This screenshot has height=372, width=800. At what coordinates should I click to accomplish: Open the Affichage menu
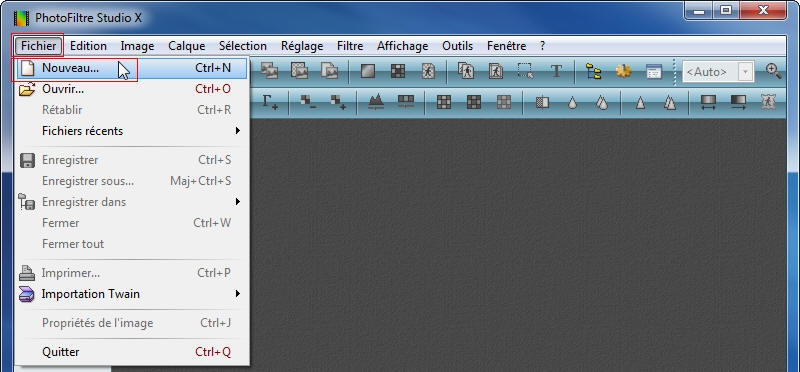[x=403, y=46]
